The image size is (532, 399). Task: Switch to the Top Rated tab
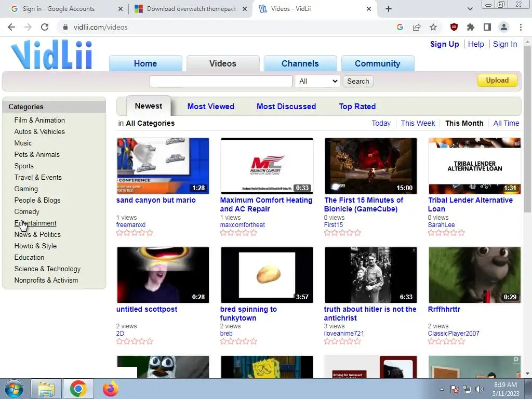[357, 106]
